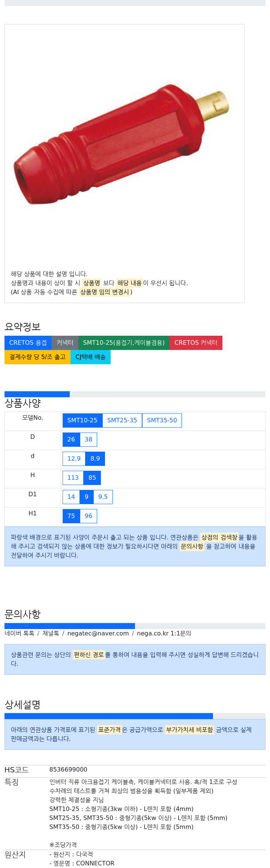Screen dimensions: 270x868
Task: Select H value 113
Action: pyautogui.click(x=73, y=478)
